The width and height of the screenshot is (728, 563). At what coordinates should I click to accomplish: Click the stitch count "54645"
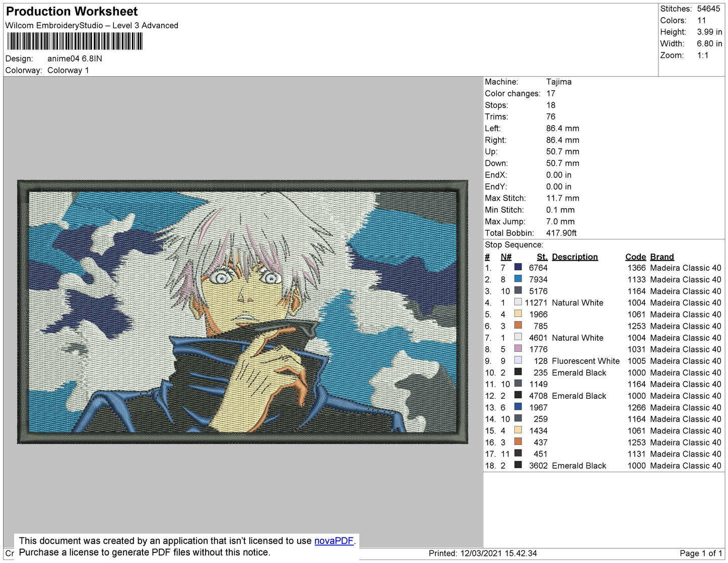click(x=708, y=9)
